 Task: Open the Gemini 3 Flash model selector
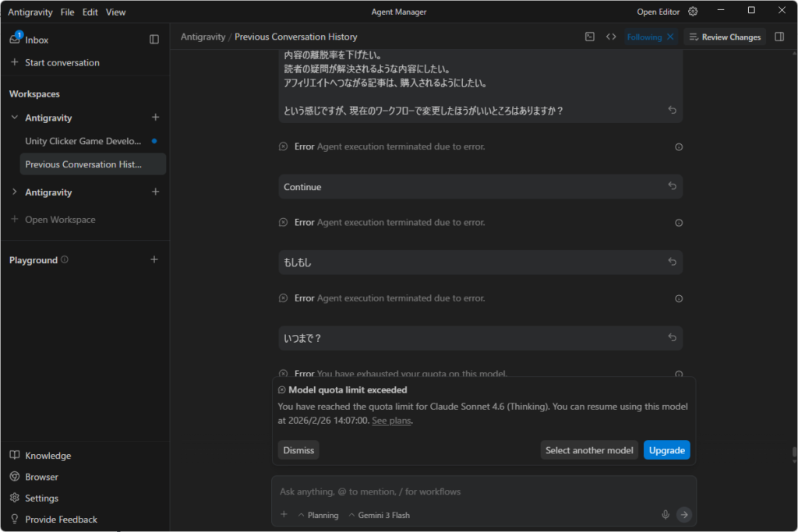[379, 515]
